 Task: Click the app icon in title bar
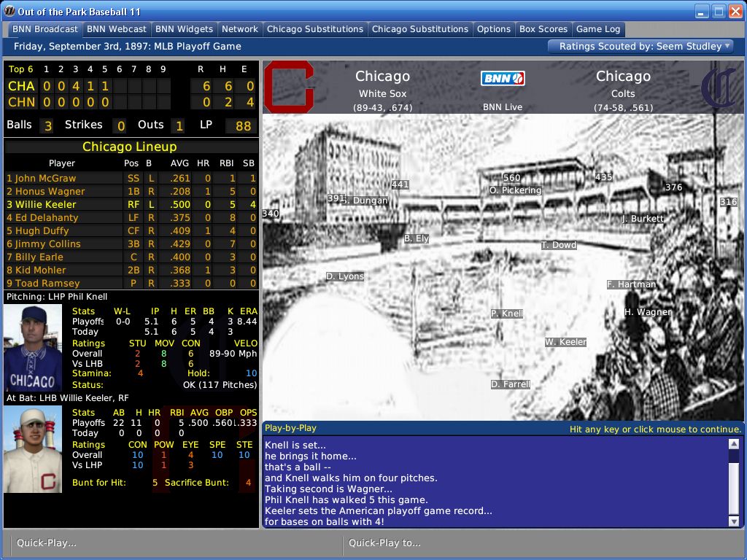coord(9,12)
